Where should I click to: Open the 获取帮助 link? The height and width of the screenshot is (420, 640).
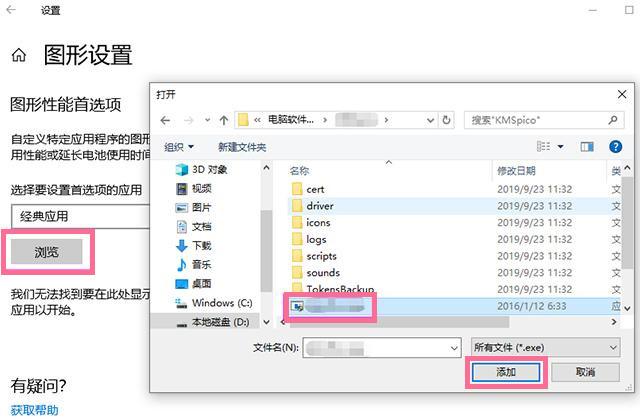[x=34, y=410]
